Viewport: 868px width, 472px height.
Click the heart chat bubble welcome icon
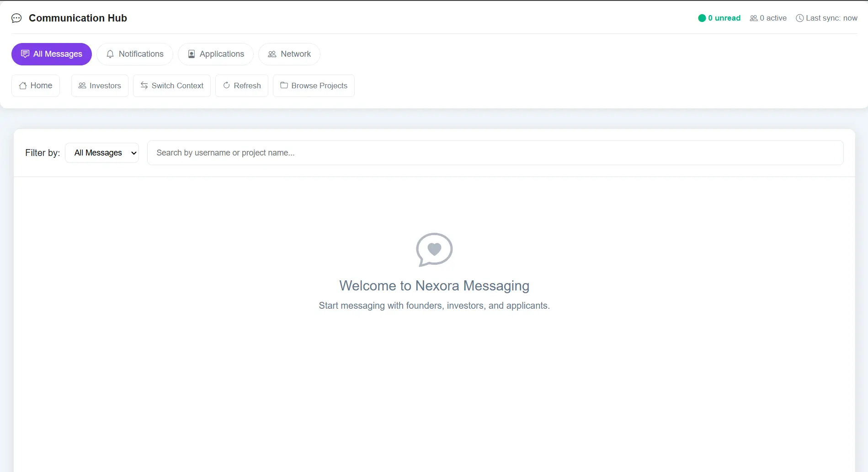pos(434,250)
